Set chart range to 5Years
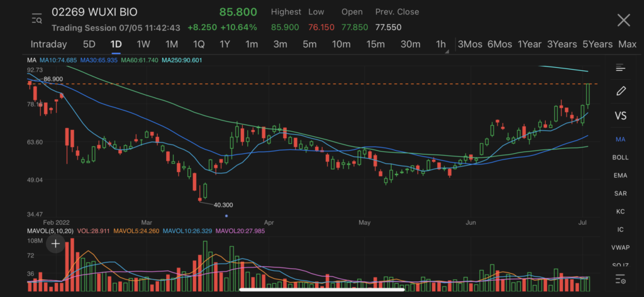This screenshot has width=644, height=297. (597, 45)
